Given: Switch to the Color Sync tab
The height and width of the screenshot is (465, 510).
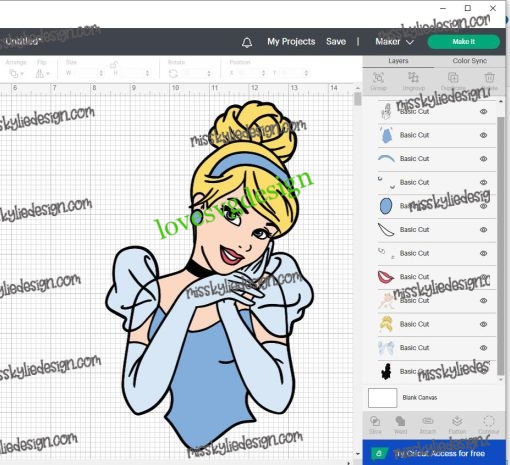Looking at the screenshot, I should 470,61.
